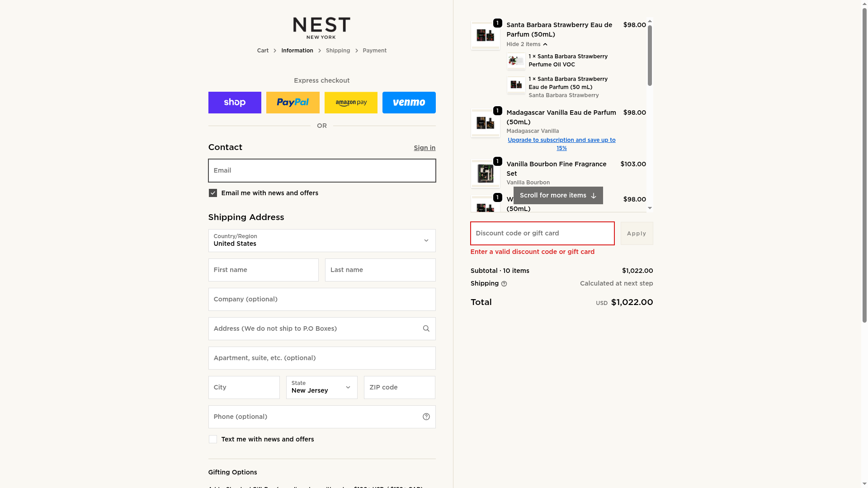This screenshot has height=488, width=868.
Task: Focus the Discount code or gift card field
Action: pyautogui.click(x=542, y=233)
